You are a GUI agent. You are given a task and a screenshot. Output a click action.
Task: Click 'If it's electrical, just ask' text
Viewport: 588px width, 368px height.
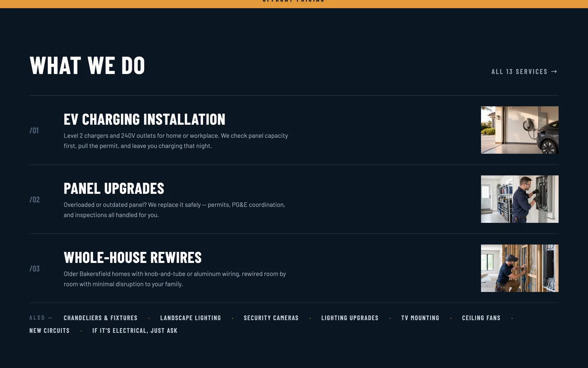pyautogui.click(x=135, y=330)
